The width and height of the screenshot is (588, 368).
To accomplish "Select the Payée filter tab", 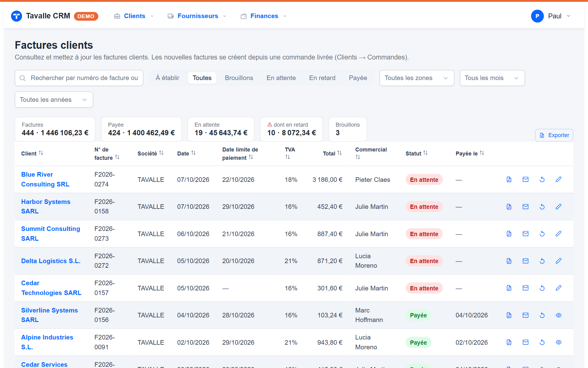I will tap(358, 78).
